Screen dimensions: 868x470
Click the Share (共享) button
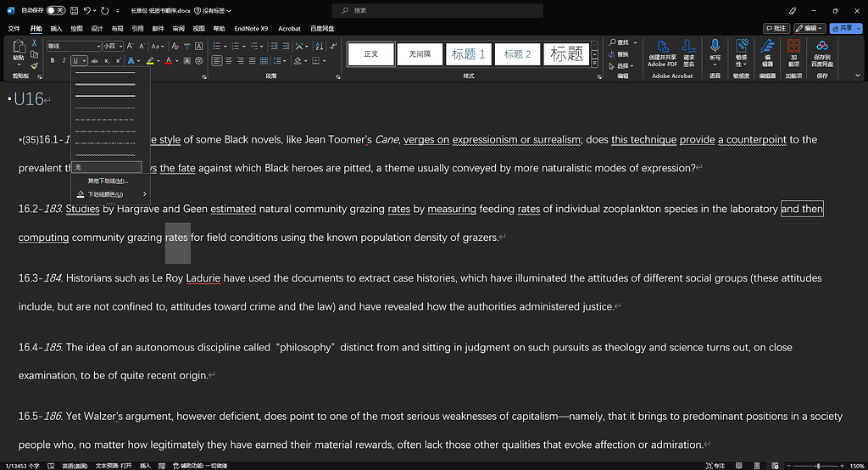[x=844, y=28]
